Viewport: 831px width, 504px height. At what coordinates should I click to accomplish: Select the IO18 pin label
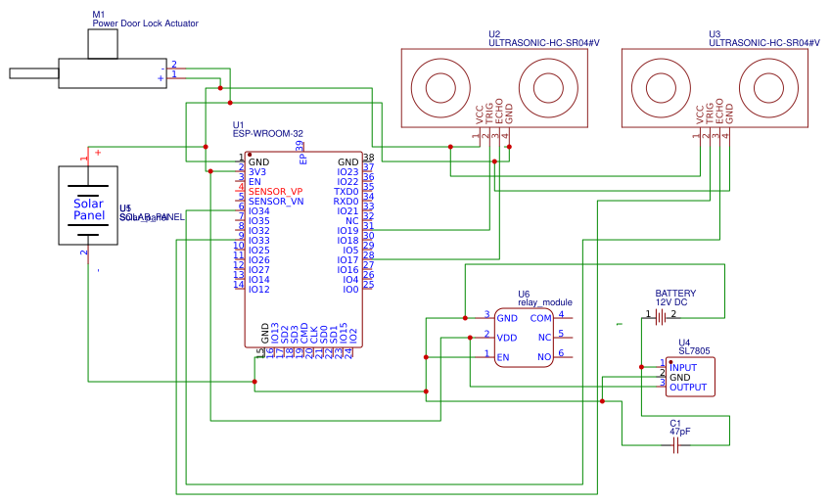click(x=347, y=240)
